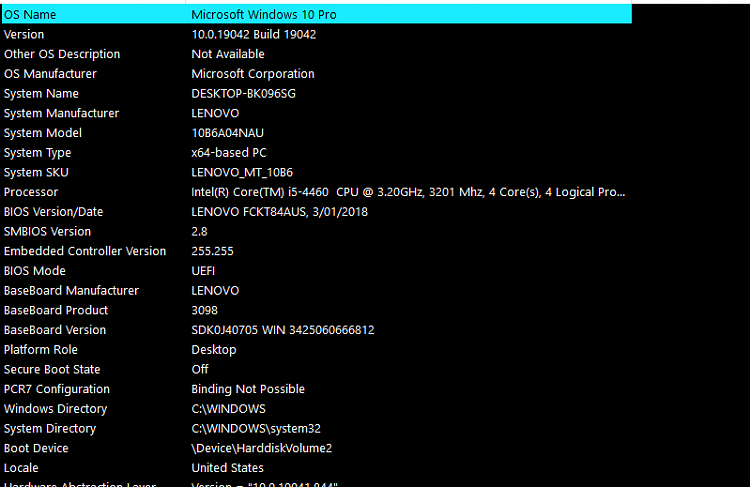Click the '255.255' value
Viewport: 750px width, 487px height.
tap(212, 251)
